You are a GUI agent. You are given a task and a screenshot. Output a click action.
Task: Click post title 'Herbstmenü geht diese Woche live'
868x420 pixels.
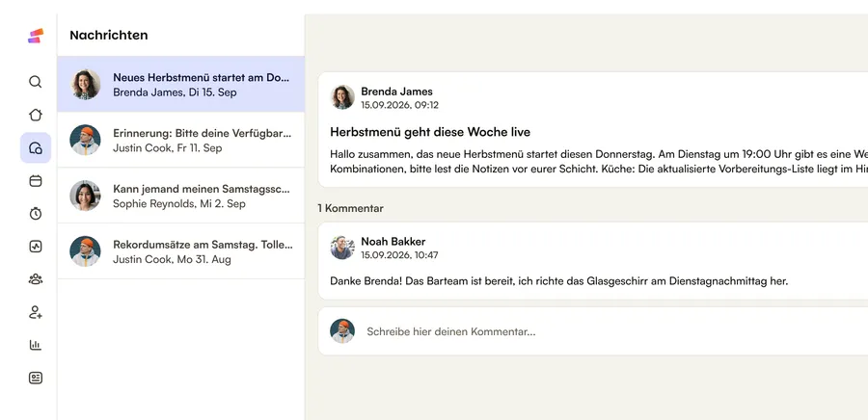430,132
